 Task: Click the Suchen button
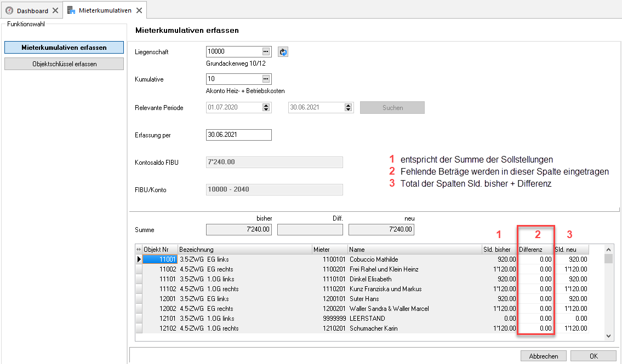tap(392, 108)
